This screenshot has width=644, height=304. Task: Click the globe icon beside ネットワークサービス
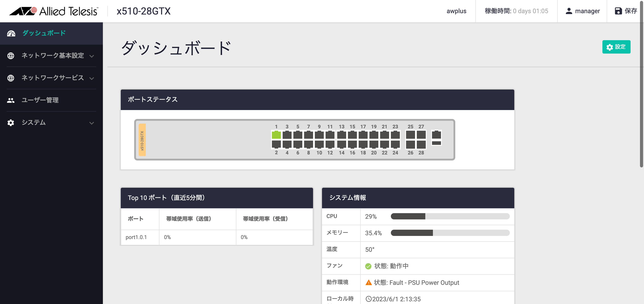coord(11,78)
